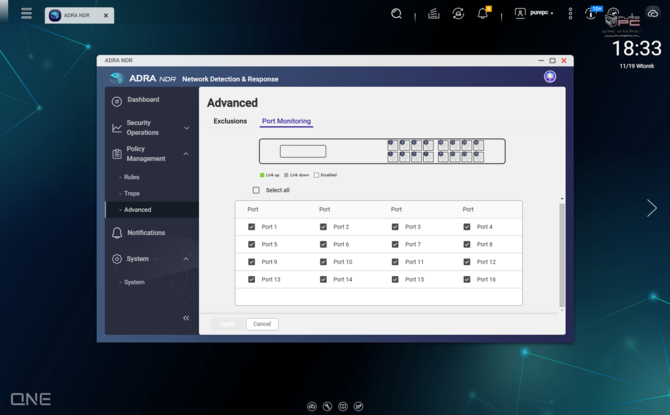Open the search magnifier icon in top bar
Screen dimensions: 670x415
coord(397,14)
